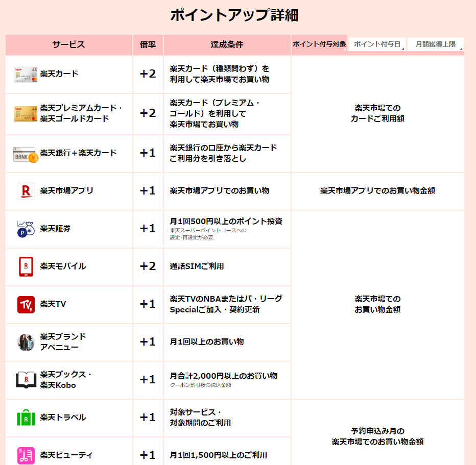
Task: Click the Rakuten Securities icon
Action: coord(26,229)
